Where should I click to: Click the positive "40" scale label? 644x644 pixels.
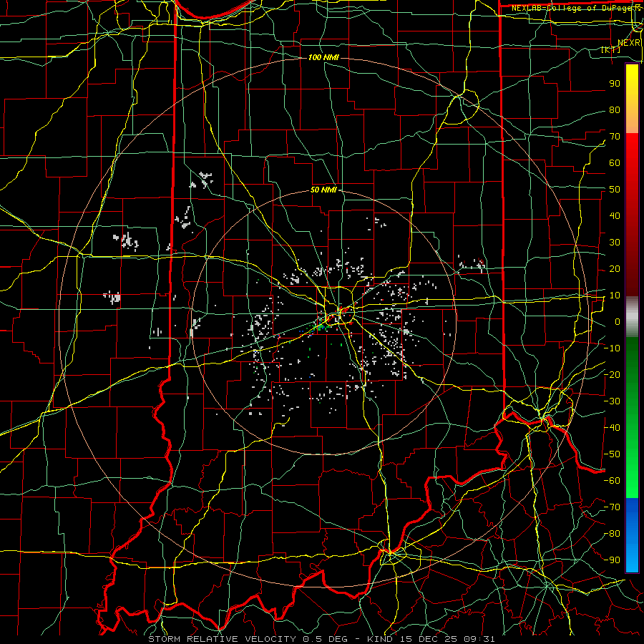tap(615, 215)
